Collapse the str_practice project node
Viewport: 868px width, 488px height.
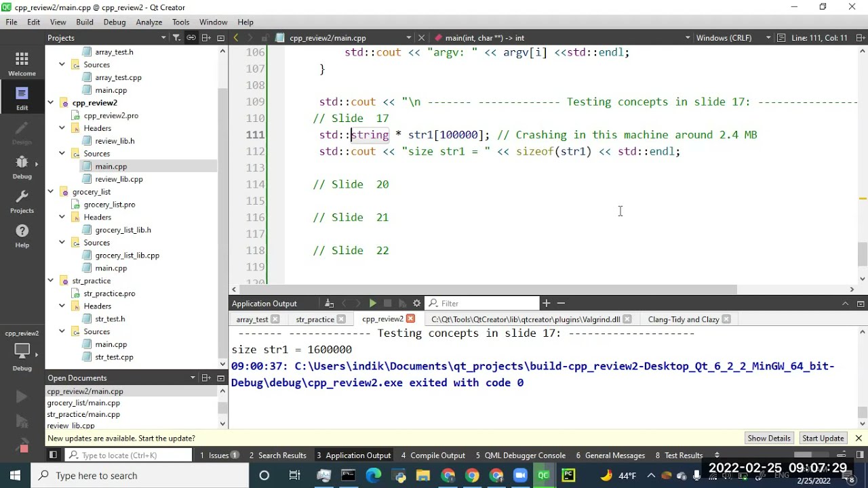pyautogui.click(x=50, y=281)
